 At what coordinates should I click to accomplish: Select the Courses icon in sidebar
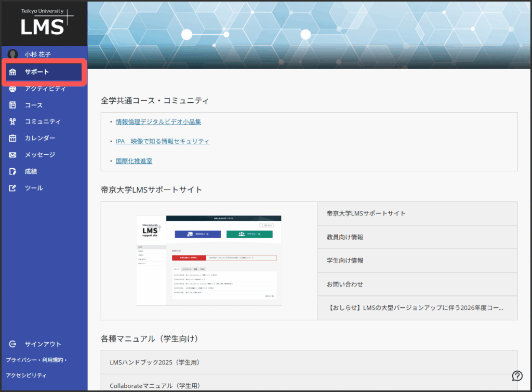click(13, 105)
